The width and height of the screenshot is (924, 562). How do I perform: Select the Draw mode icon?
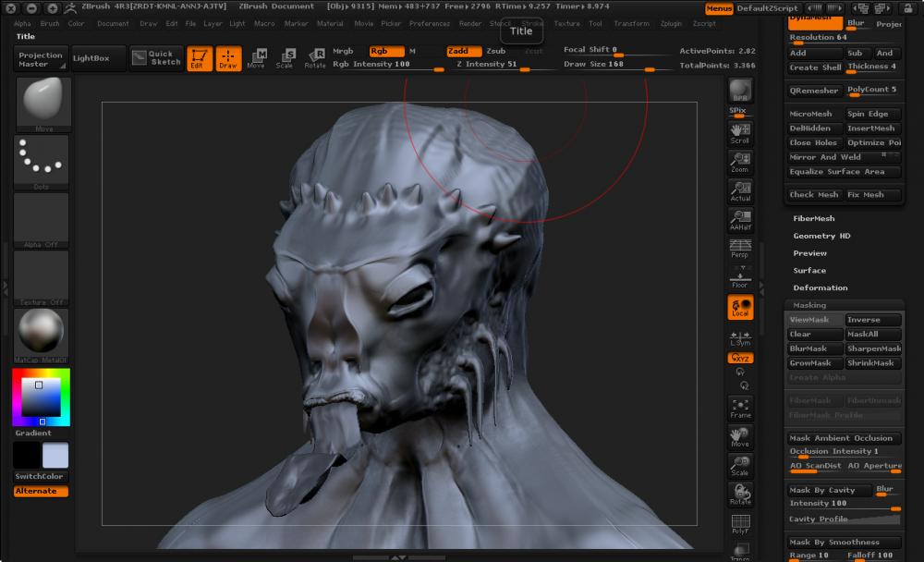[228, 59]
